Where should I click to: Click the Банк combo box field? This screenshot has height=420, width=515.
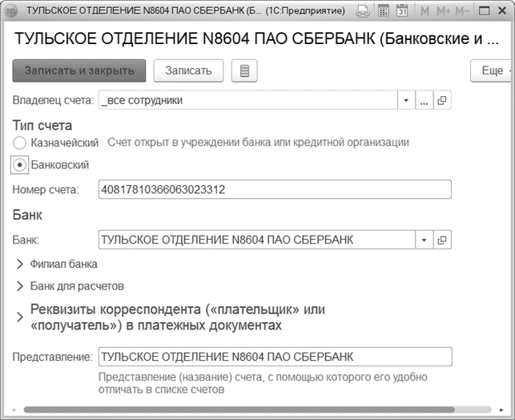pos(257,240)
